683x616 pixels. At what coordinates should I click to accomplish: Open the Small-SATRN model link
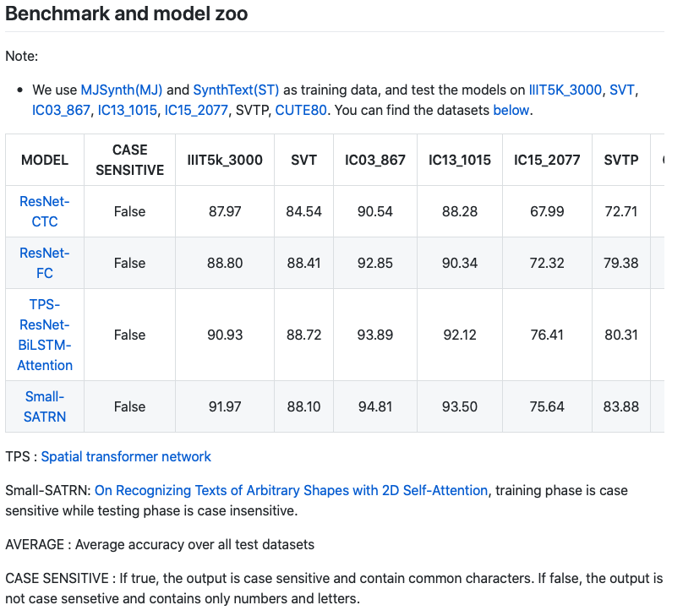[45, 406]
